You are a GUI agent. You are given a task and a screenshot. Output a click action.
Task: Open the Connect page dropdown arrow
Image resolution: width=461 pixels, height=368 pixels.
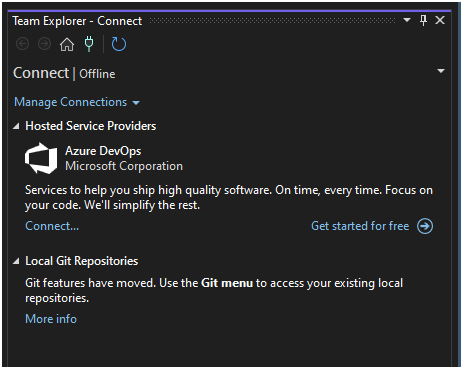point(441,71)
